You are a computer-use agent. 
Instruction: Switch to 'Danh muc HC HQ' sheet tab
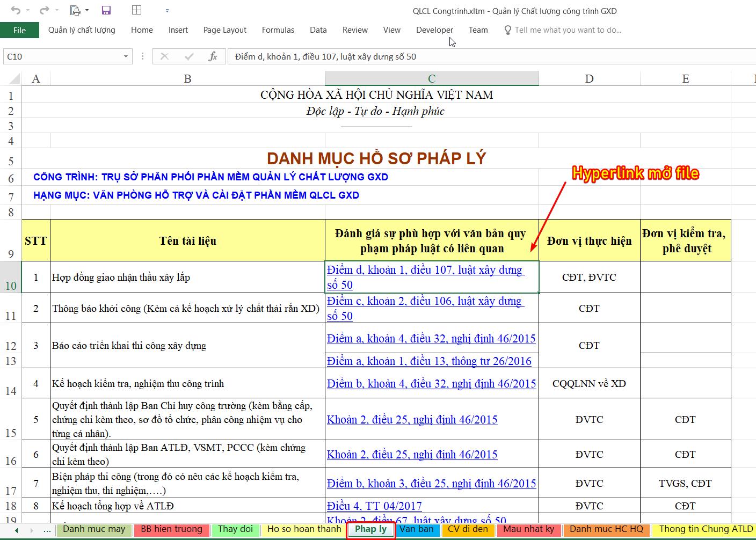(x=606, y=529)
